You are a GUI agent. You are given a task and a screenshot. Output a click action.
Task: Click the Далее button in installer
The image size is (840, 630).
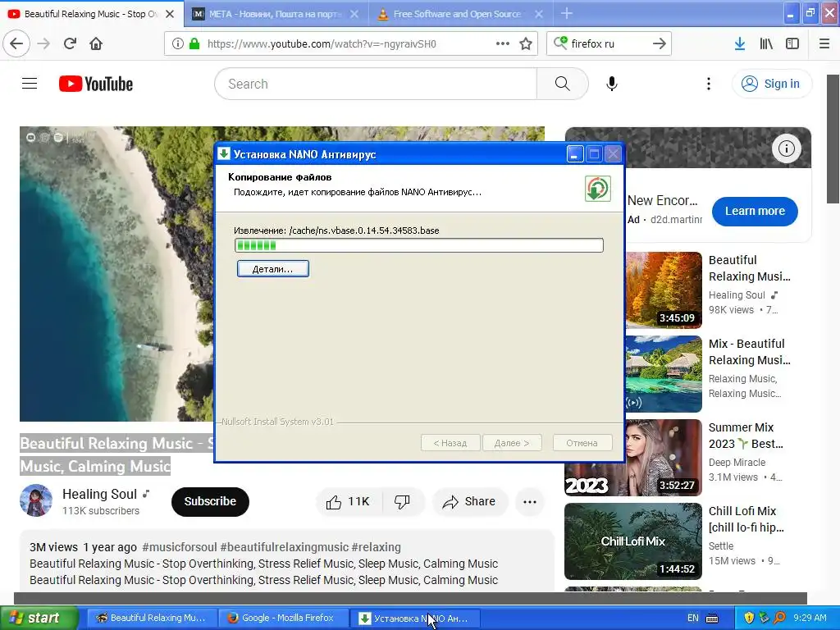tap(512, 443)
